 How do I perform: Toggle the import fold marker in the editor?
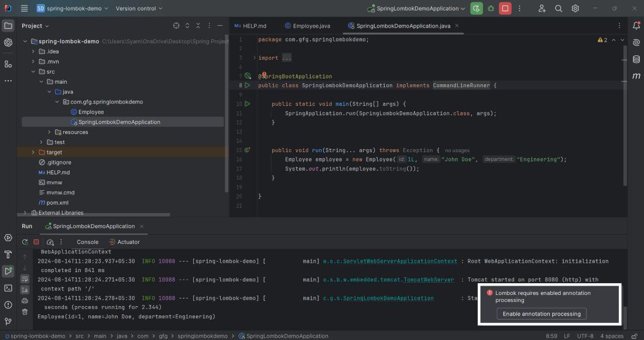[x=254, y=58]
